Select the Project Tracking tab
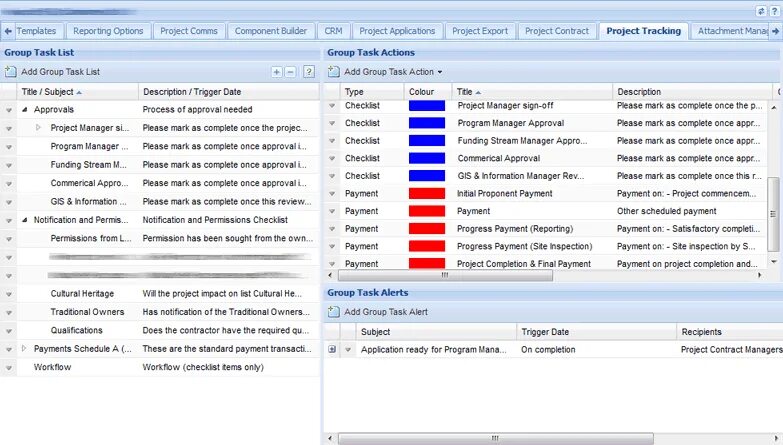The height and width of the screenshot is (445, 783). click(643, 31)
